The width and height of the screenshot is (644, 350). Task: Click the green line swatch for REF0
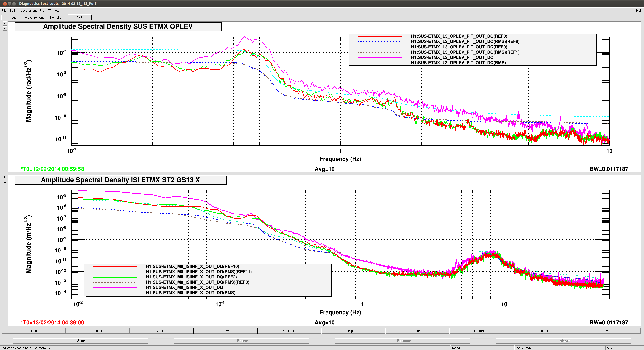coord(380,47)
